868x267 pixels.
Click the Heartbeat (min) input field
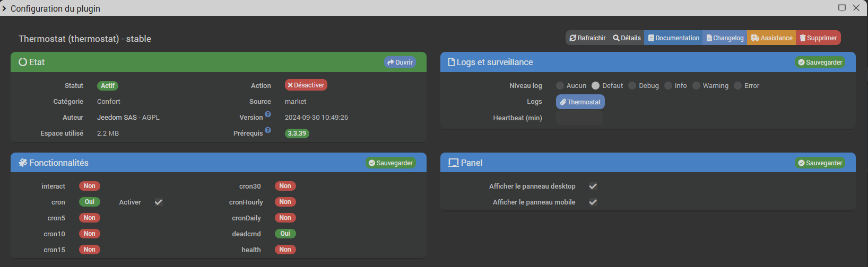(579, 118)
